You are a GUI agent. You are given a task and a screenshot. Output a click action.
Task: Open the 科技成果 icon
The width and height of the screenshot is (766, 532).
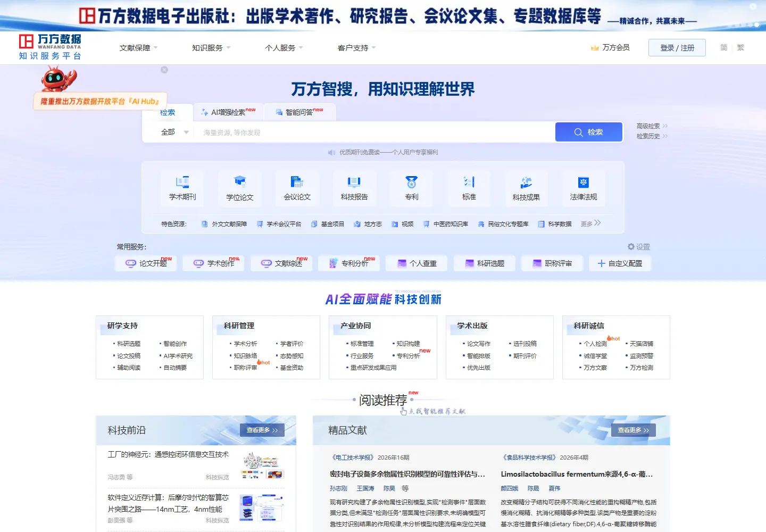tap(526, 182)
